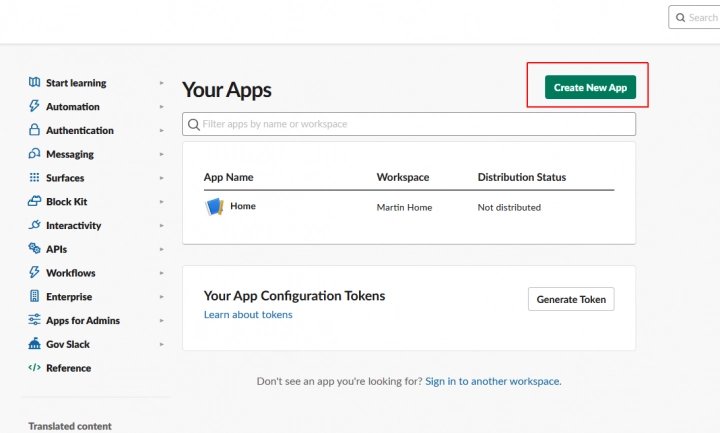Open the Messaging menu item
This screenshot has width=720, height=433.
(x=70, y=154)
